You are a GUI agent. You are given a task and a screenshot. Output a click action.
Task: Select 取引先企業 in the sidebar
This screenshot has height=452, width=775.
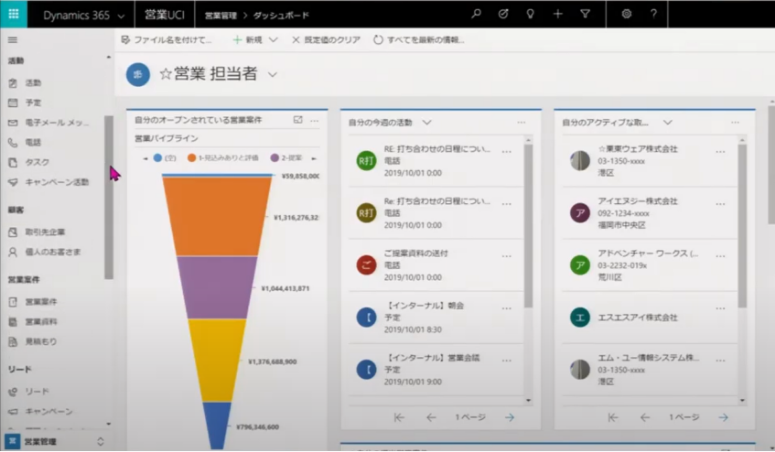tap(45, 232)
